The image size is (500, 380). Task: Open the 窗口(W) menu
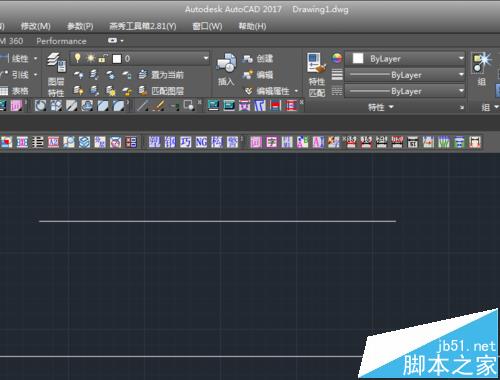(x=207, y=26)
